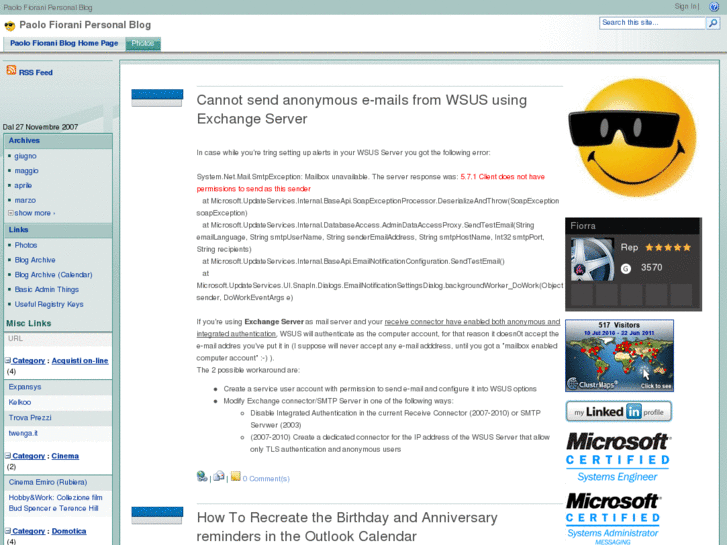Viewport: 727px width, 545px height.
Task: Open the Expansys link
Action: click(25, 387)
